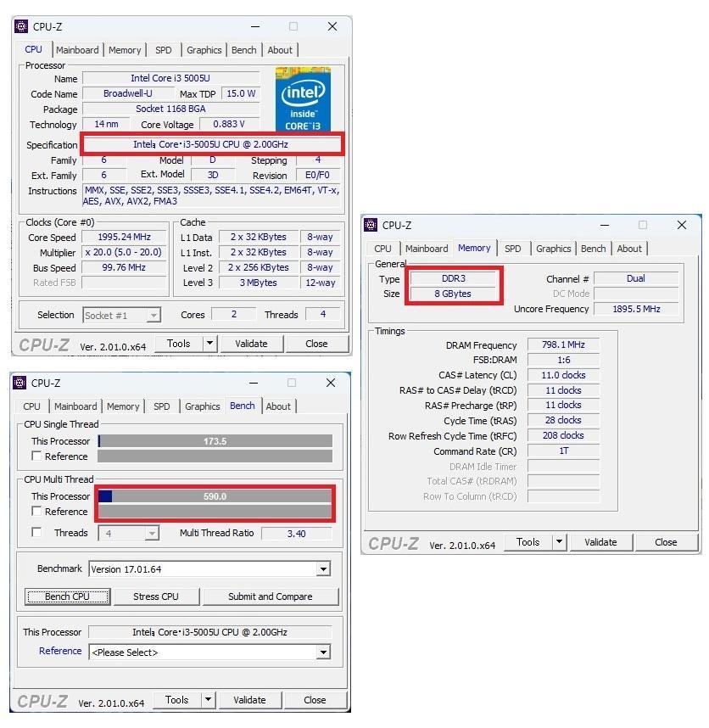The image size is (709, 728).
Task: Start the Bench CPU test
Action: click(x=67, y=596)
